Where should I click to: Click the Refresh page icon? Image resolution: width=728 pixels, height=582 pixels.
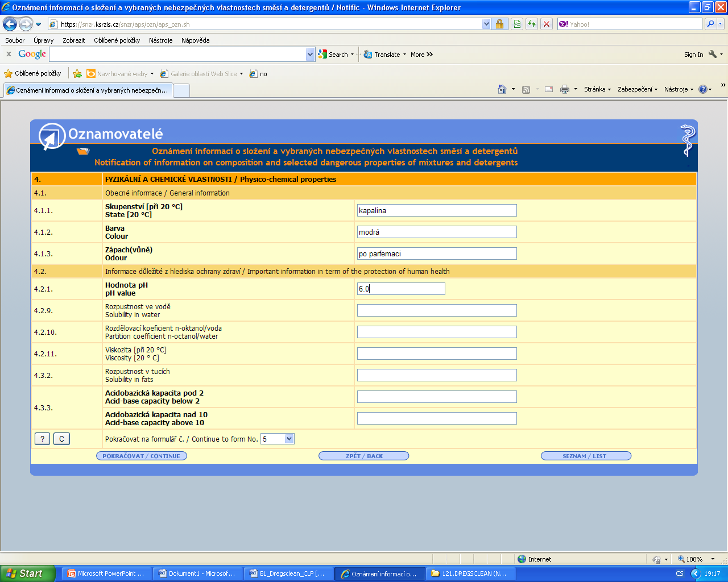tap(532, 24)
